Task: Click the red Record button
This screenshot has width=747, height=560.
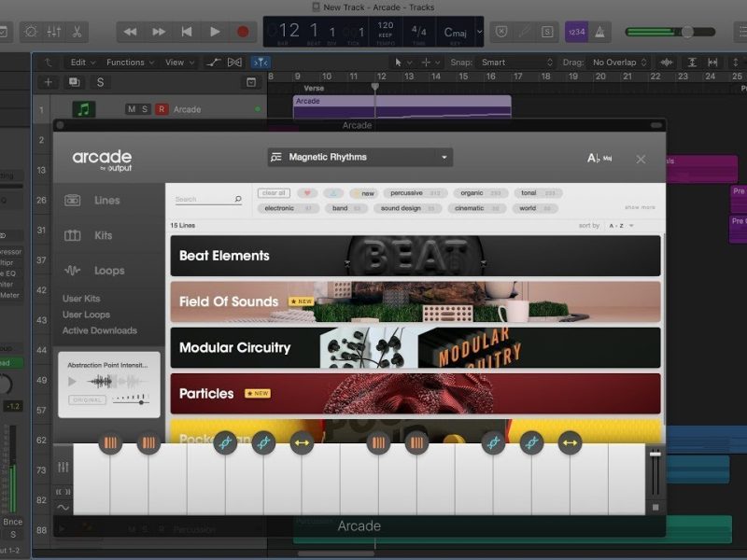Action: pos(243,32)
